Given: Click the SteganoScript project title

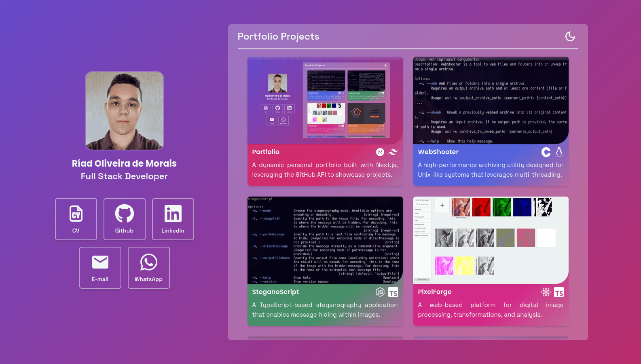Looking at the screenshot, I should point(275,292).
